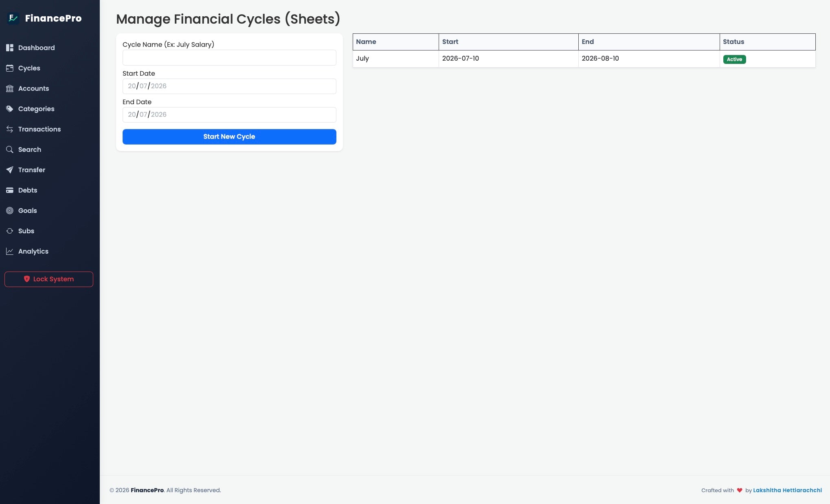Click the Subs refresh icon
Viewport: 830px width, 504px height.
click(x=10, y=231)
